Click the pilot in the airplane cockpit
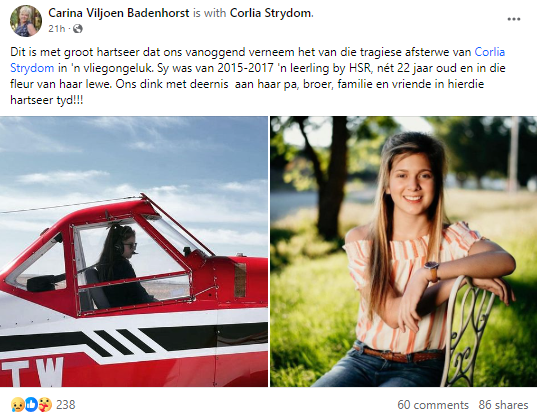Screen dimensions: 537x416 click(x=123, y=265)
